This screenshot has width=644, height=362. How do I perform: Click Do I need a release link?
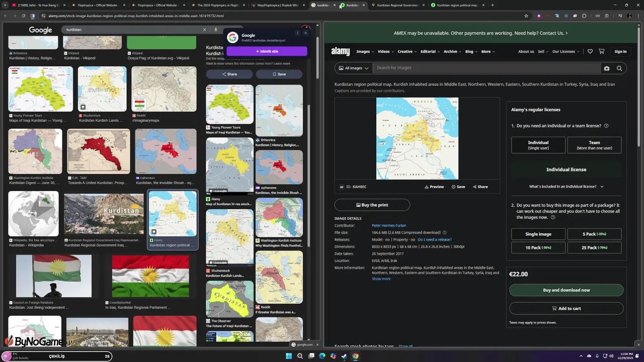coord(435,240)
